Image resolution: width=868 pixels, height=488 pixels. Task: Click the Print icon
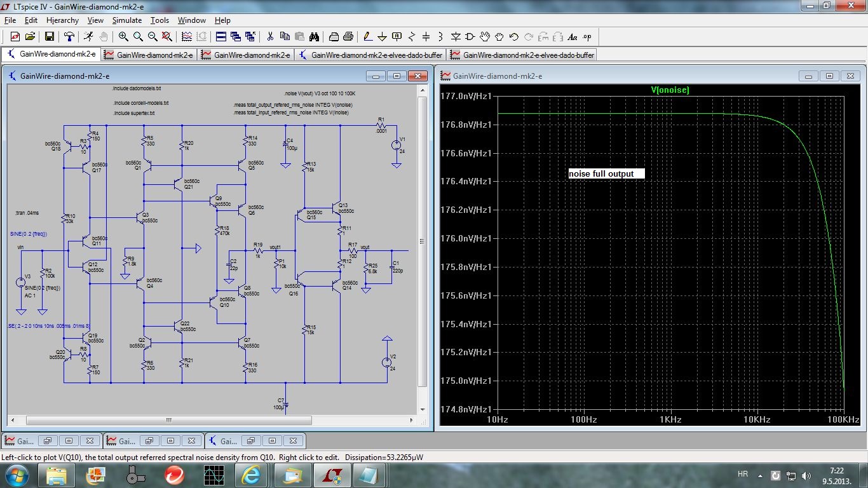[348, 36]
